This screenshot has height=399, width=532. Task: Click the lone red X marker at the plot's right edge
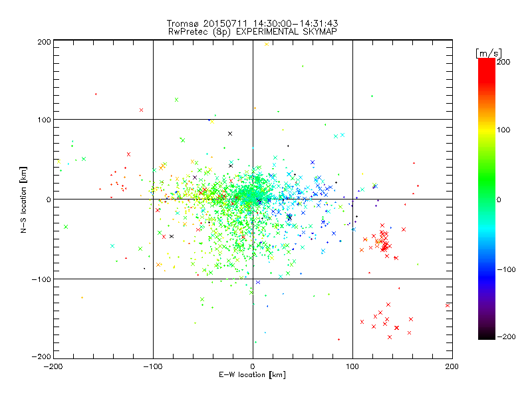point(448,306)
